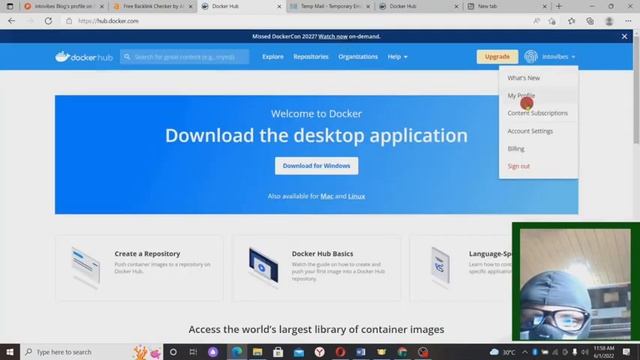Switch to the Temp Mail tab
The image size is (640, 360).
point(331,6)
